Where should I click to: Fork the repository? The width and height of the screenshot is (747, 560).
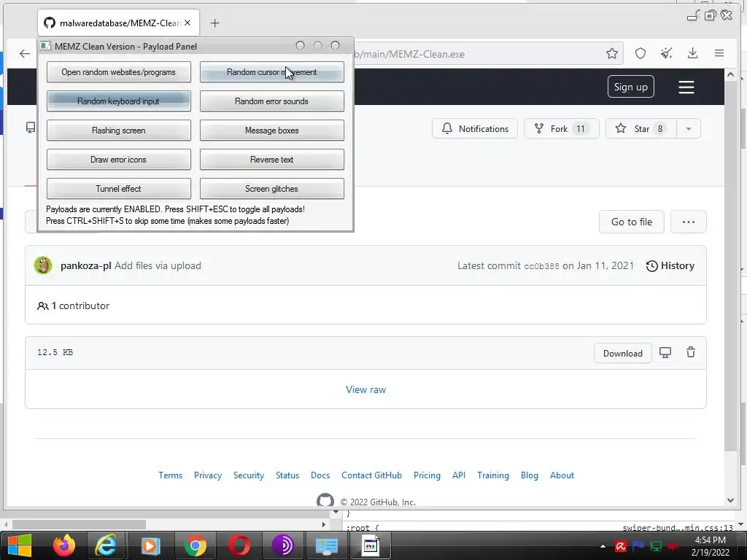(561, 129)
